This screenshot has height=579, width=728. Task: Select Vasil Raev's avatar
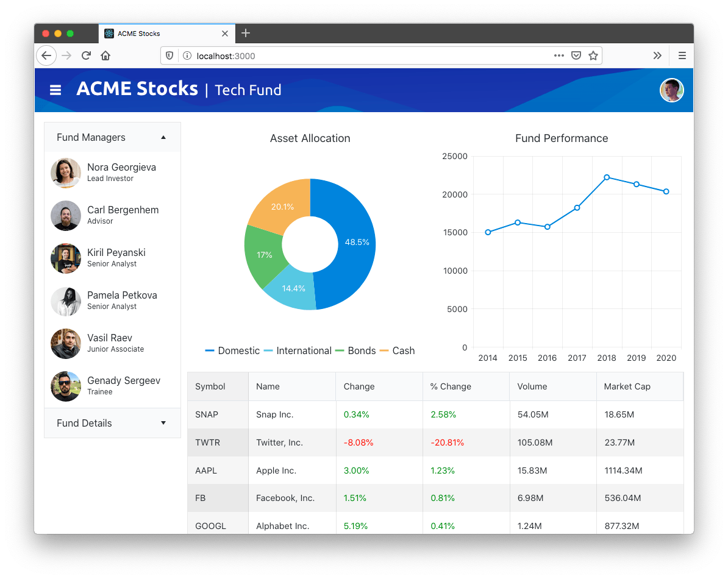[x=65, y=343]
